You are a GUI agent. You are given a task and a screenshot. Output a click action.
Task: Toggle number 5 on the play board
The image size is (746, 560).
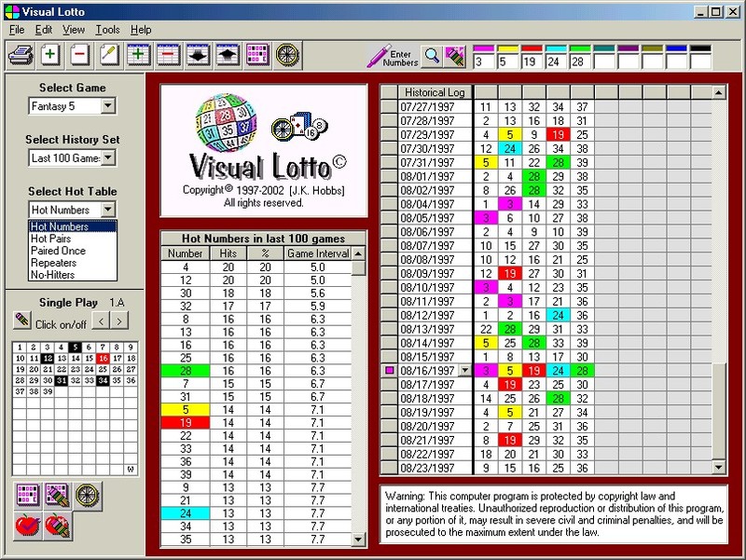(x=75, y=347)
